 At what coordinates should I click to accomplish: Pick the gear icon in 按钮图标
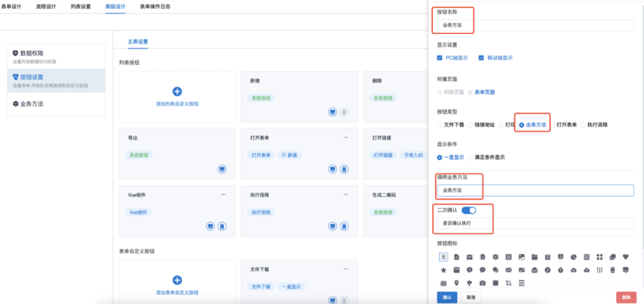[x=495, y=257]
